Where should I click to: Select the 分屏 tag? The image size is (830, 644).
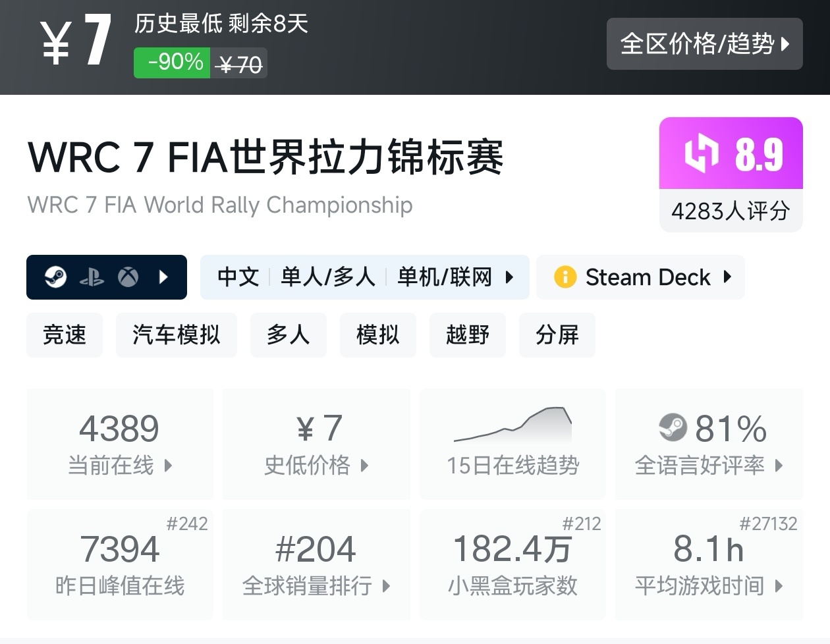pyautogui.click(x=557, y=335)
